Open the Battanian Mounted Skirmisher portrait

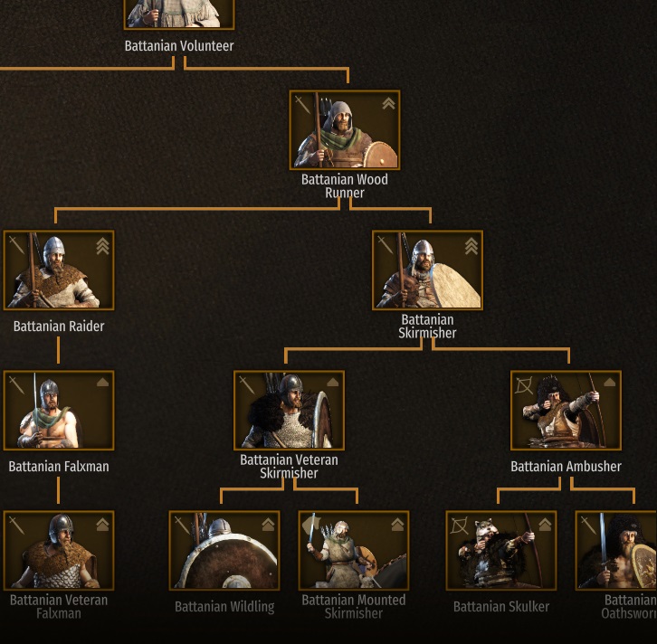coord(354,550)
